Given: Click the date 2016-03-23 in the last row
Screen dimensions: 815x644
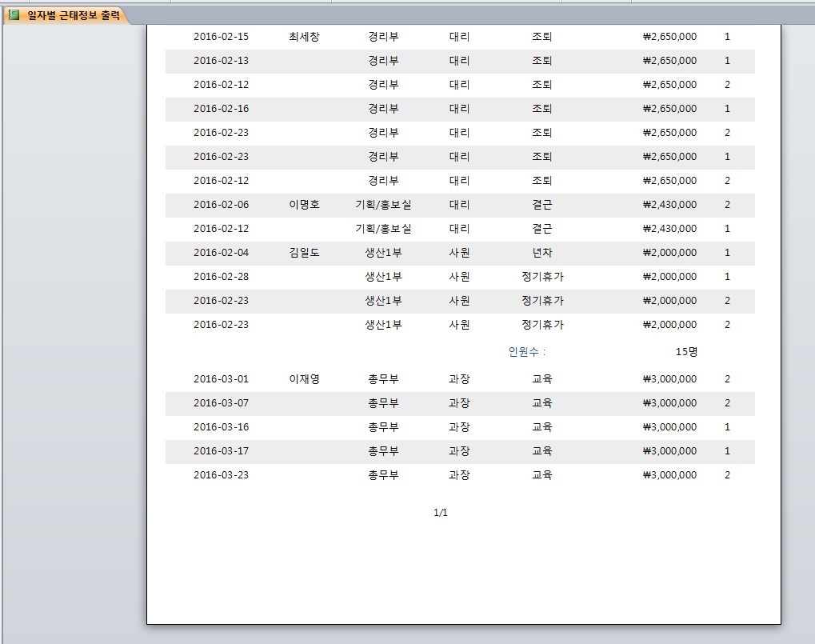Looking at the screenshot, I should point(221,474).
